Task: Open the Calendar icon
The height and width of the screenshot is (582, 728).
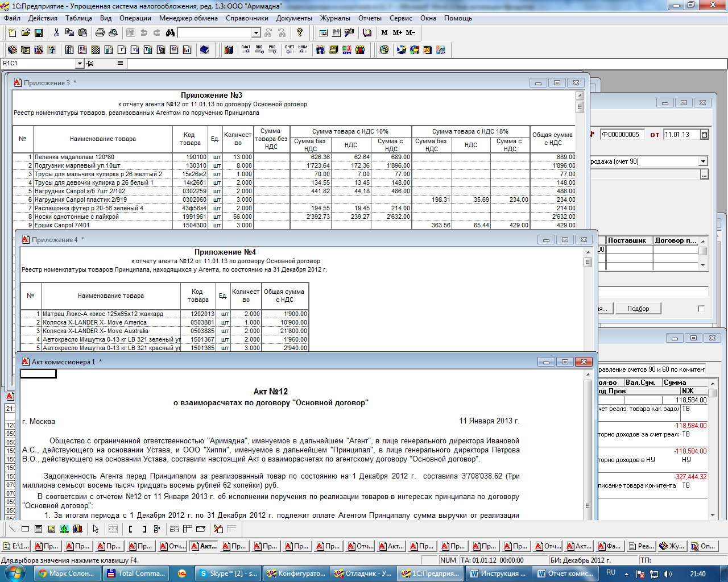Action: point(336,33)
